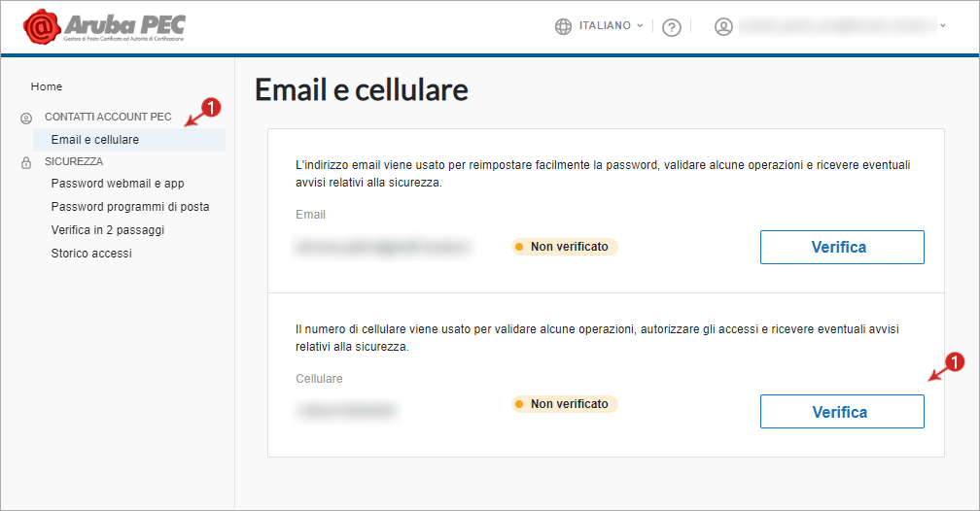
Task: Click the Sicurezza padlock icon
Action: pyautogui.click(x=26, y=162)
